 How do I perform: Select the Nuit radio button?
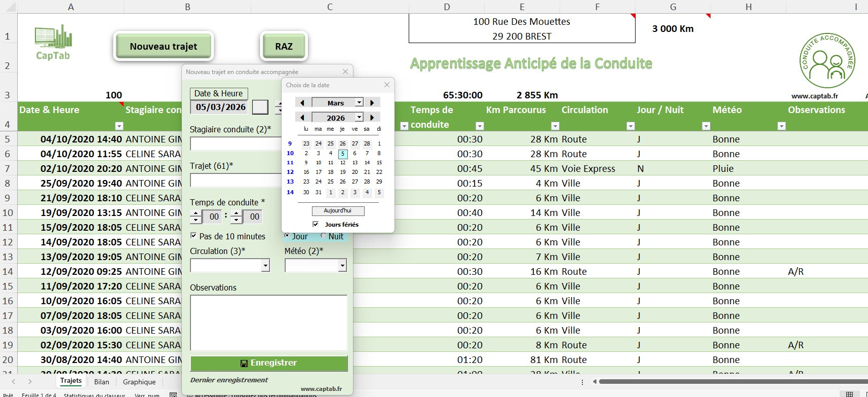pos(324,236)
